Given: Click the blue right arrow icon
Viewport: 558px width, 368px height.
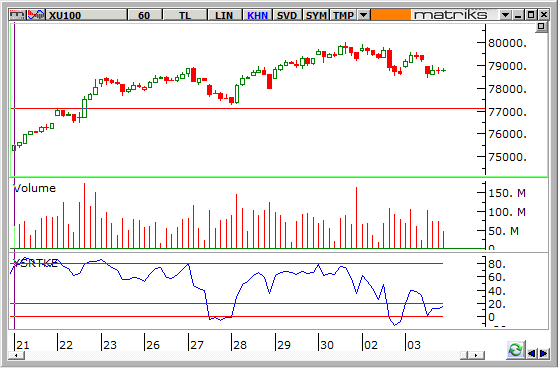Looking at the screenshot, I should point(543,353).
